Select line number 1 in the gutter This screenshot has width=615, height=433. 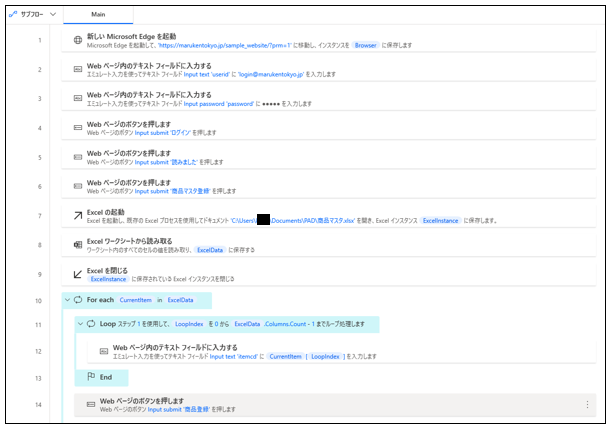pyautogui.click(x=40, y=40)
